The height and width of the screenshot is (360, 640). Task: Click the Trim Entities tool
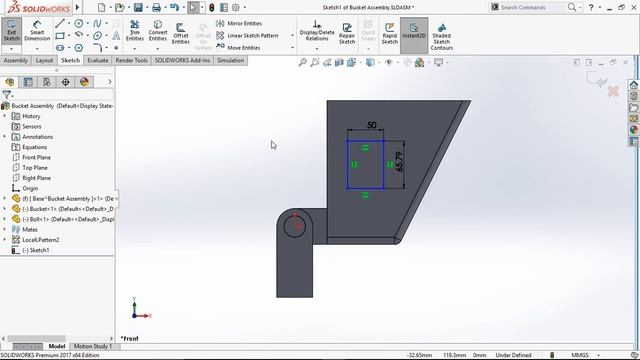pyautogui.click(x=134, y=31)
